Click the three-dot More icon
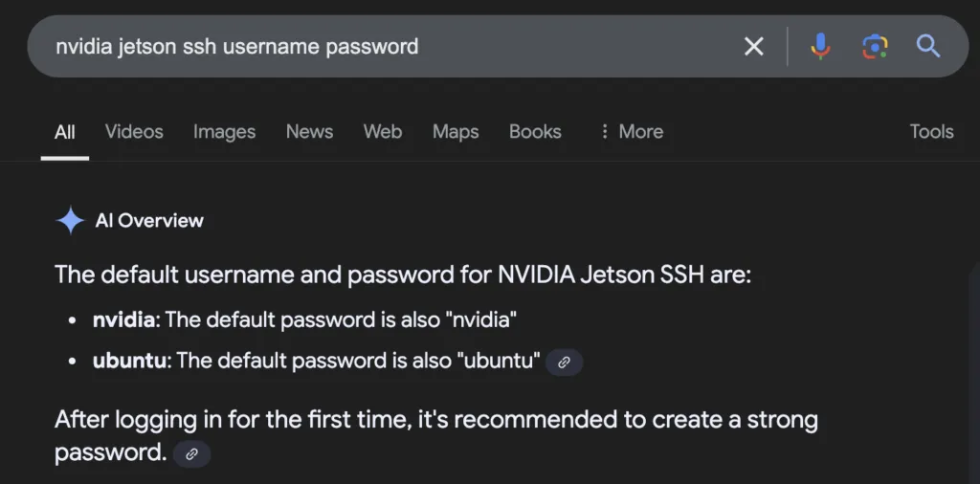The image size is (980, 484). pyautogui.click(x=605, y=132)
